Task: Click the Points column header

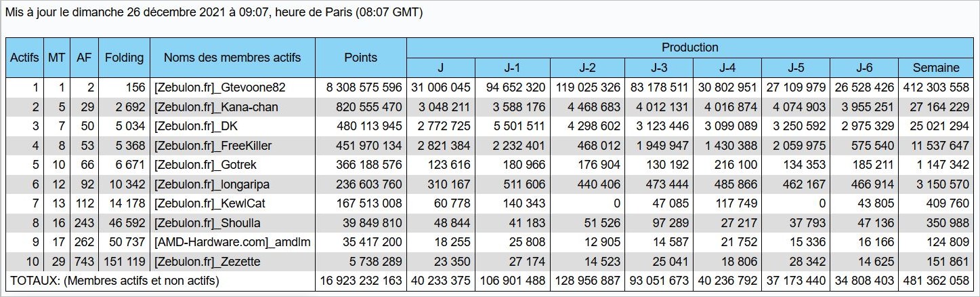Action: (x=360, y=58)
